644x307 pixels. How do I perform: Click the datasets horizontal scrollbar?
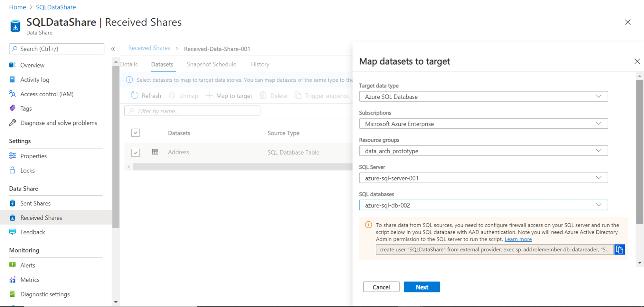point(241,167)
